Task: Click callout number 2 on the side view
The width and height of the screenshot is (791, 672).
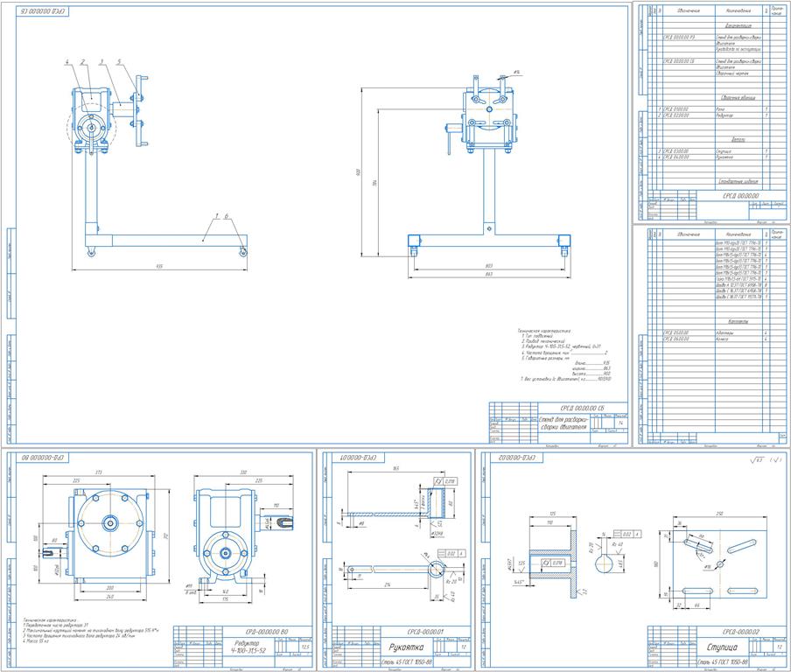Action: (x=83, y=62)
